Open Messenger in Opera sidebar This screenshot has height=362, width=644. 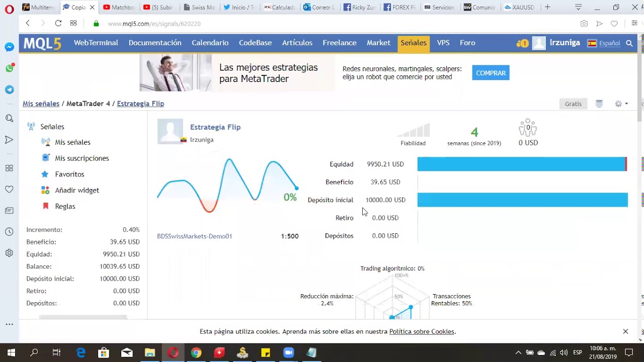click(9, 47)
